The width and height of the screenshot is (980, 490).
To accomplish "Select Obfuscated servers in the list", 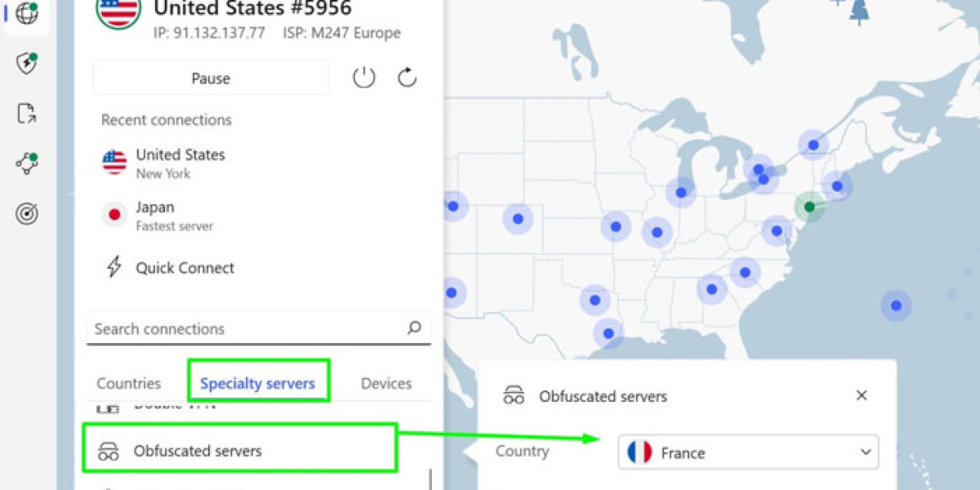I will 198,450.
